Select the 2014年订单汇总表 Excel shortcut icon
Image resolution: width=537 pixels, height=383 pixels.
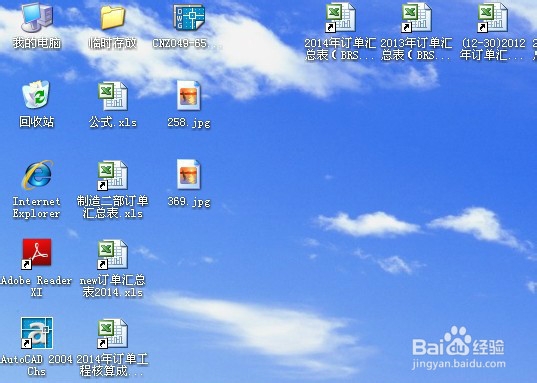[x=340, y=17]
